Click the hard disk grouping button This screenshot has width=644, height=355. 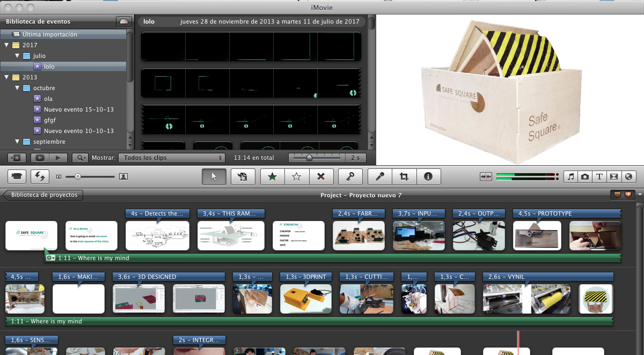[124, 21]
